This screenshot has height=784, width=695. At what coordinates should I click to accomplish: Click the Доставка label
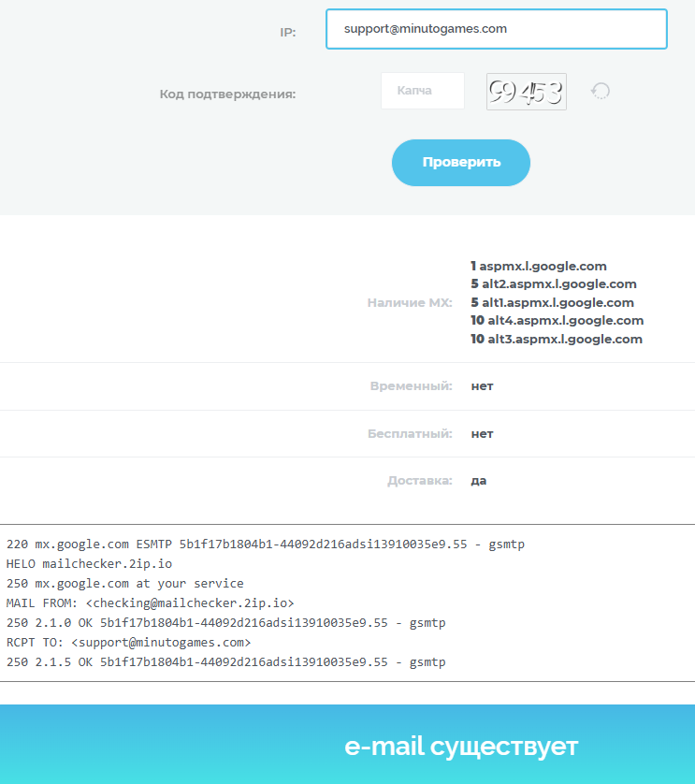[x=419, y=481]
